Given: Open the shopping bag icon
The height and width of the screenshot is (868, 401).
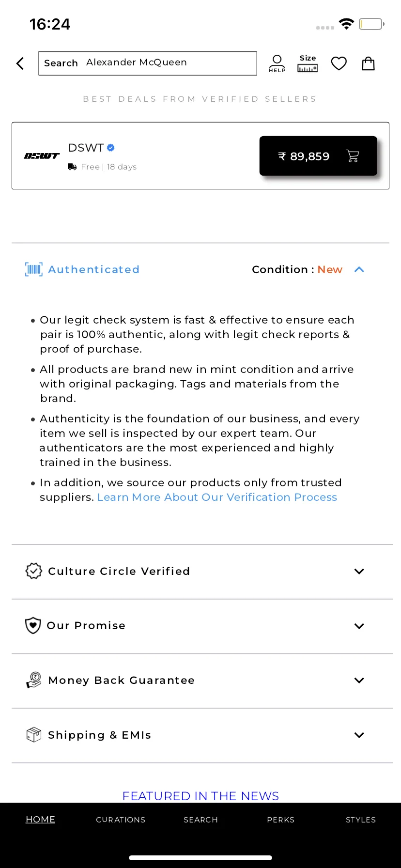Looking at the screenshot, I should [x=369, y=63].
